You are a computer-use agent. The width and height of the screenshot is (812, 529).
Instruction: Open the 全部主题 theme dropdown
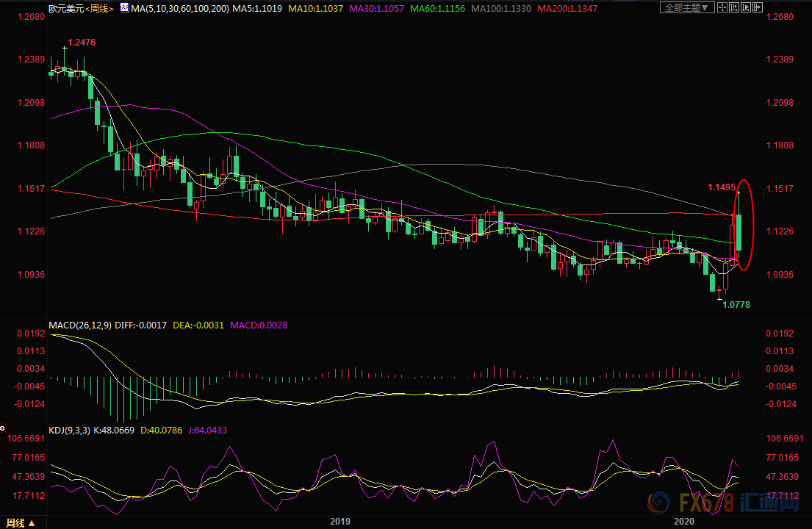687,7
